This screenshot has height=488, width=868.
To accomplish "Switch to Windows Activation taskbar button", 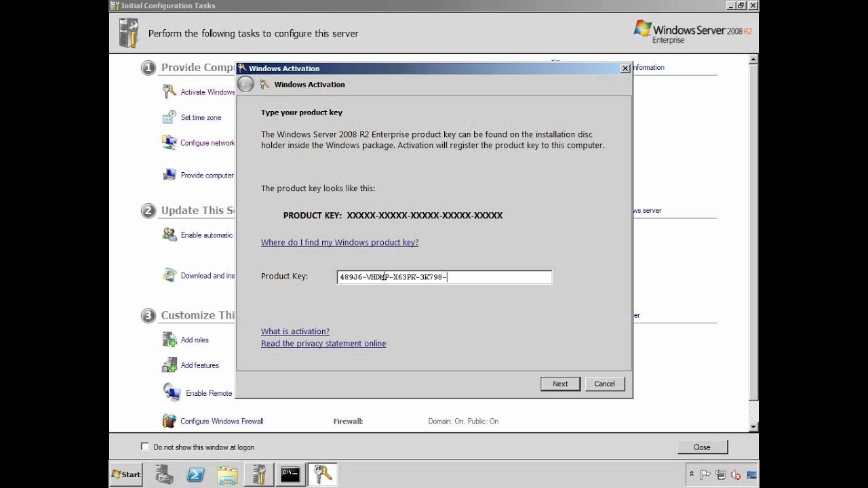I will pyautogui.click(x=323, y=474).
